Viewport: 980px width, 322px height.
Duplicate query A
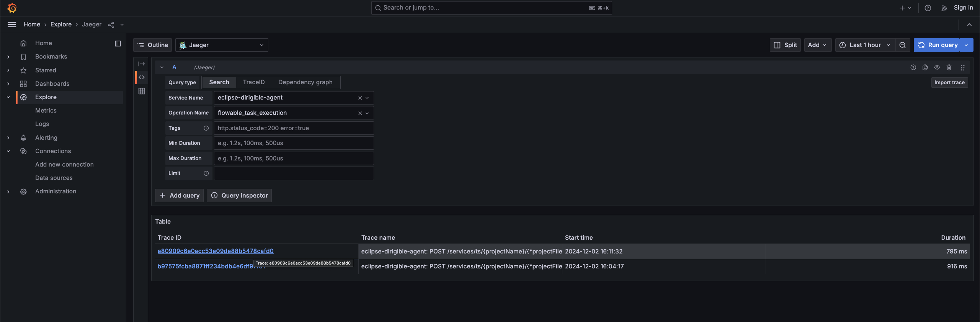click(x=925, y=67)
